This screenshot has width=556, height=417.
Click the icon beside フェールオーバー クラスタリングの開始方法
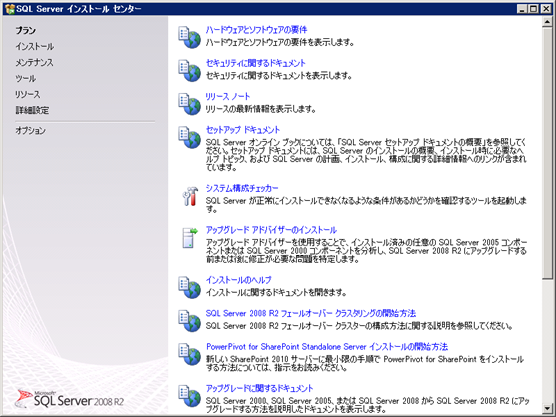(x=189, y=321)
